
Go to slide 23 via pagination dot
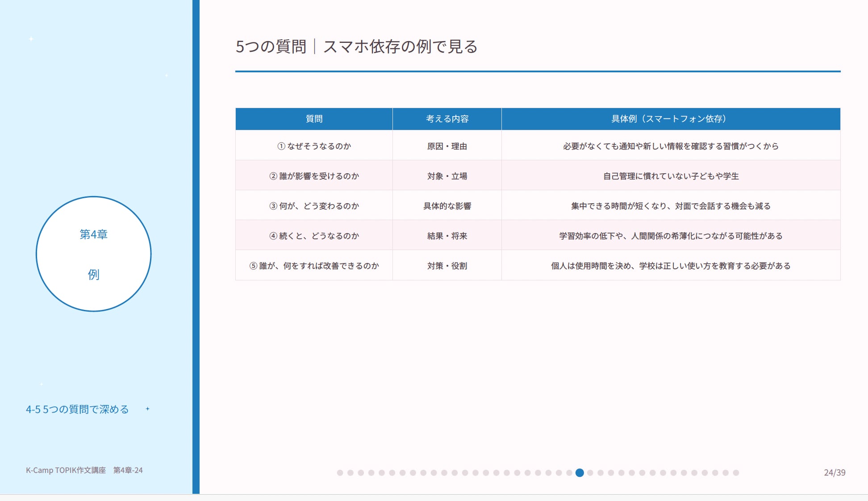(x=569, y=472)
